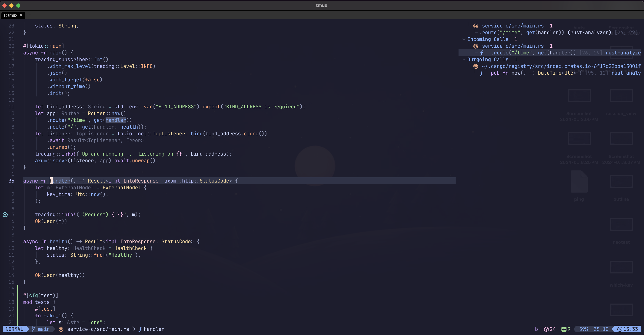The height and width of the screenshot is (335, 644).
Task: Click the Rust icon under Incoming Calls
Action: 475,46
